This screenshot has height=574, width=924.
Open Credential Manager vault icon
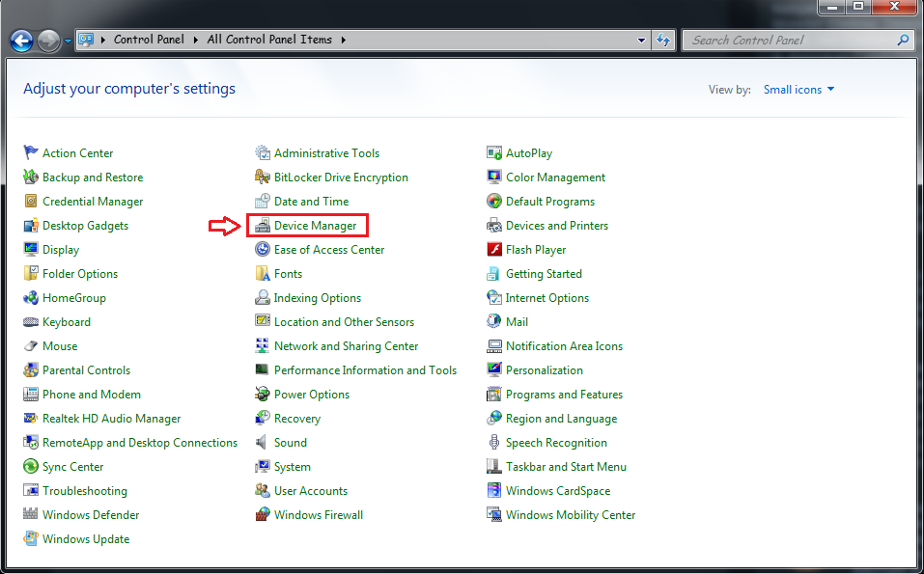tap(31, 202)
